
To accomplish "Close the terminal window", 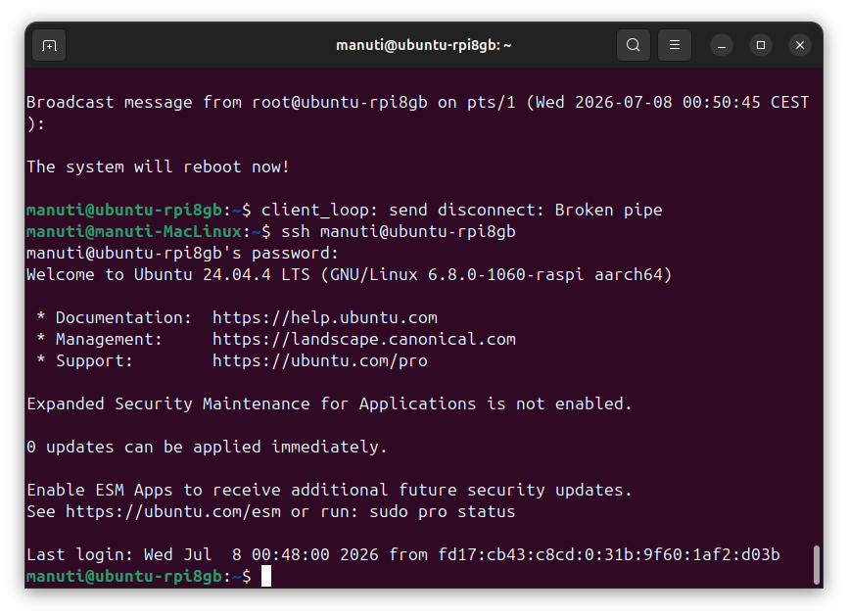I will [x=800, y=45].
